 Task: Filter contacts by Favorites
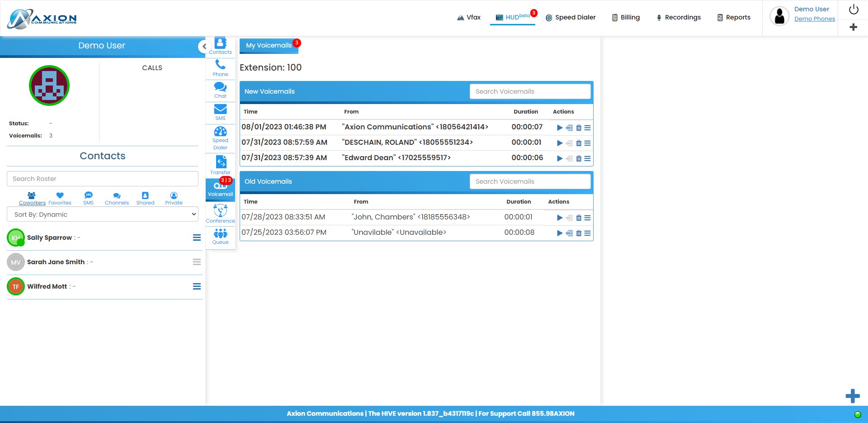point(60,199)
